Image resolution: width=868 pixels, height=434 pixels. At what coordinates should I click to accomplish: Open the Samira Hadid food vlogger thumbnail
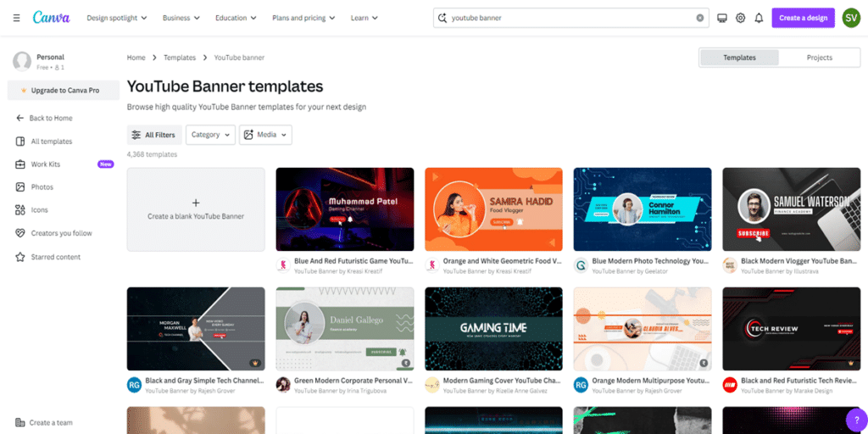(494, 209)
